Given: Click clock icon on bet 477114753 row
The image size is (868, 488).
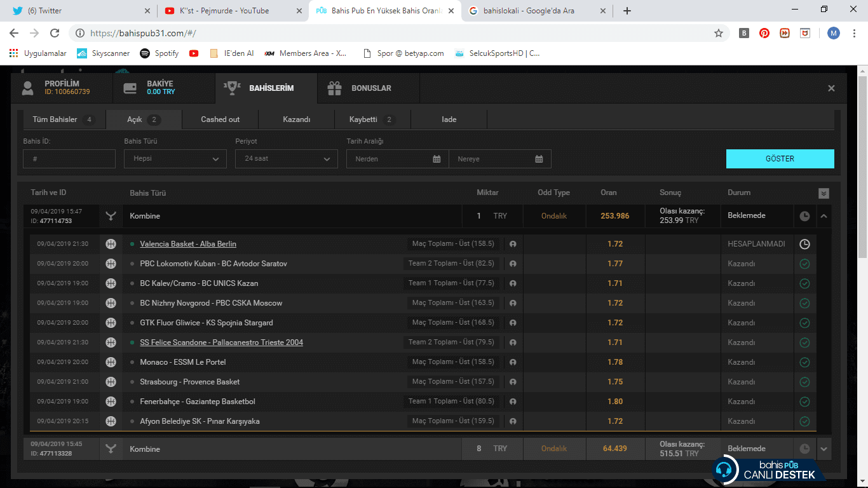Looking at the screenshot, I should click(804, 216).
